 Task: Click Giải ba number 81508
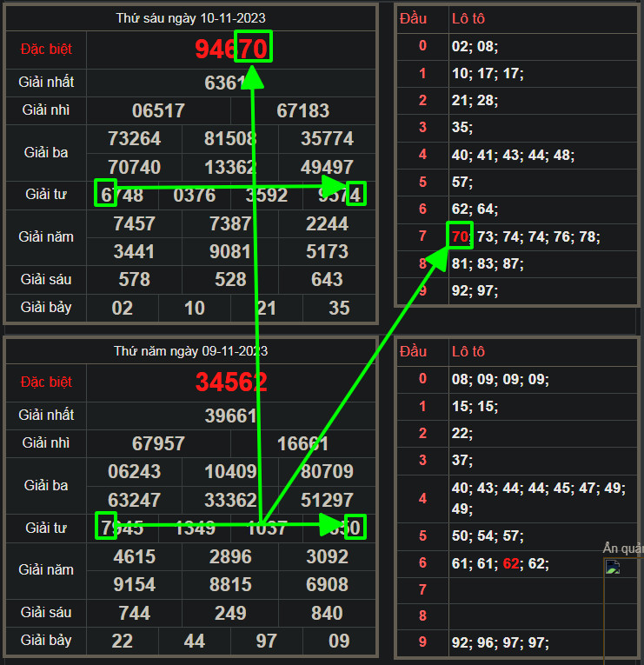(230, 139)
